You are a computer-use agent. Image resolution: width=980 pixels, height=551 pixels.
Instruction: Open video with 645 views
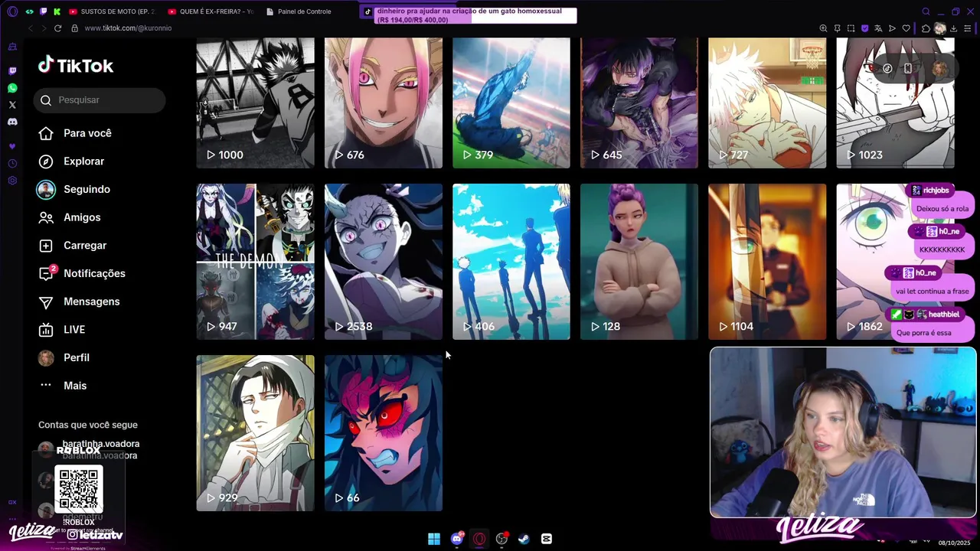coord(639,103)
